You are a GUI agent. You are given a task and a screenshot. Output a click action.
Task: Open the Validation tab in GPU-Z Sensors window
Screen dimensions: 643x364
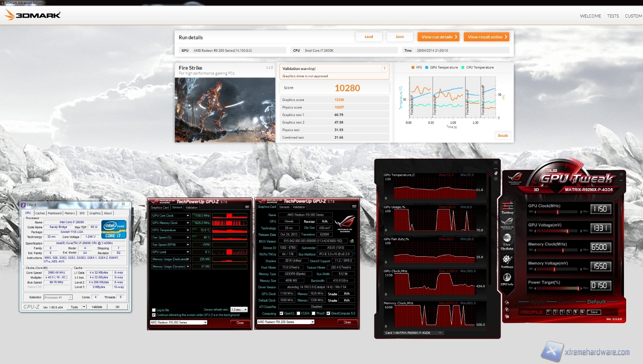pyautogui.click(x=191, y=207)
